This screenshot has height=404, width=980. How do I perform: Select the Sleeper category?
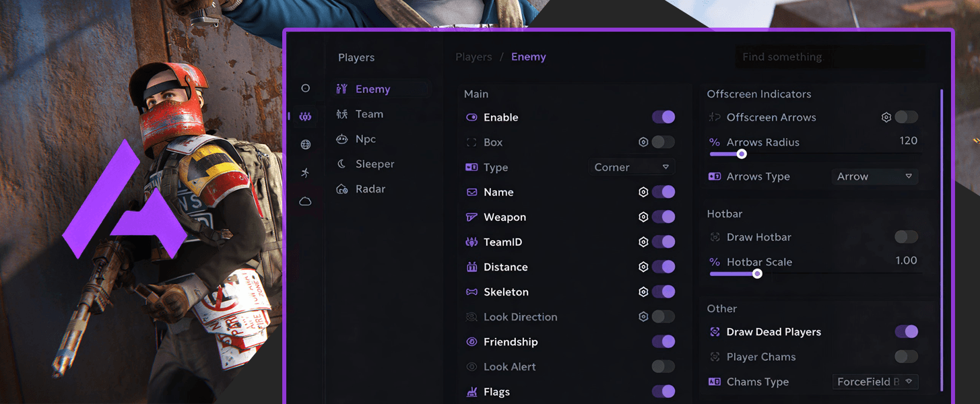[374, 164]
